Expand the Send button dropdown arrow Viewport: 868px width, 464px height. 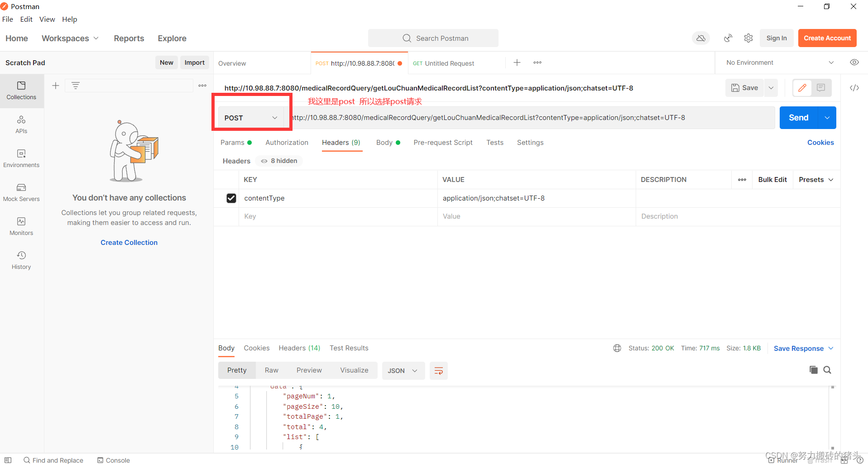click(x=827, y=118)
